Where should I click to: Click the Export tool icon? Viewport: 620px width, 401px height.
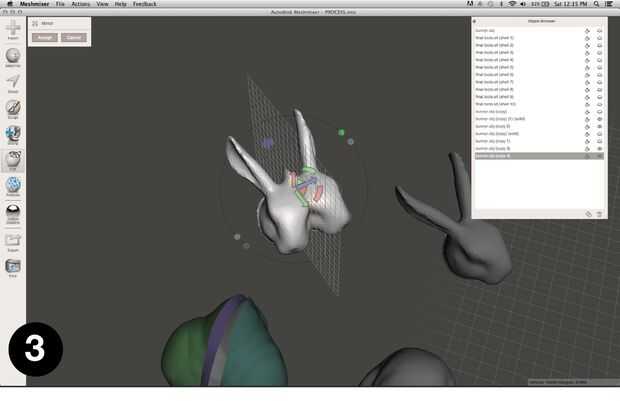coord(13,242)
